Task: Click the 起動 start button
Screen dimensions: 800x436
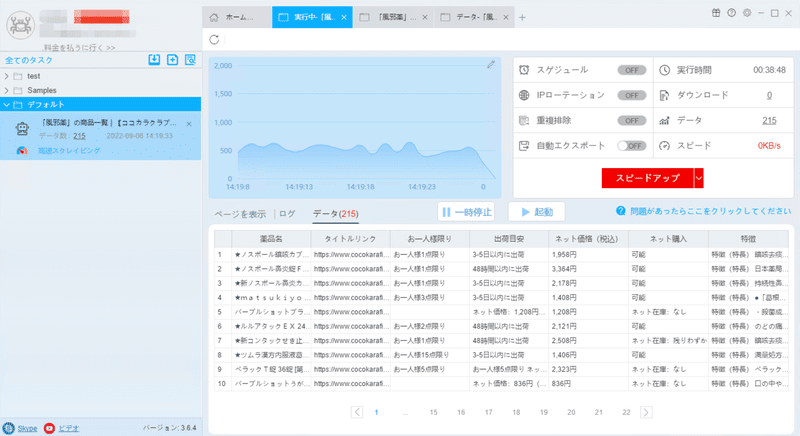Action: pos(537,212)
